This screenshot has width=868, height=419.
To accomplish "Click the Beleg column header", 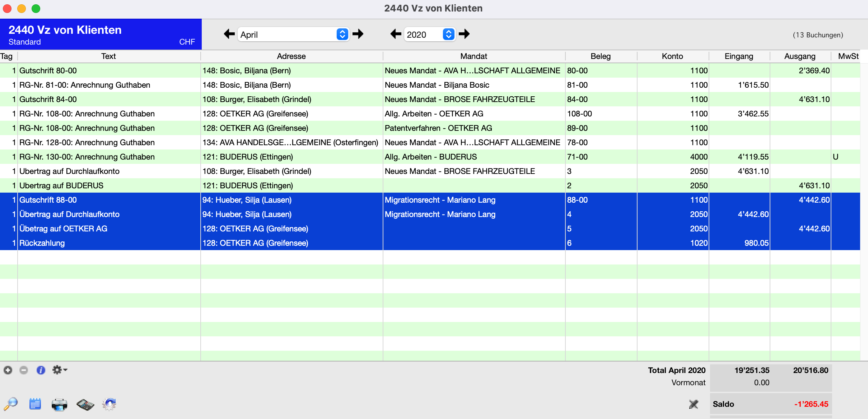I will (x=601, y=56).
